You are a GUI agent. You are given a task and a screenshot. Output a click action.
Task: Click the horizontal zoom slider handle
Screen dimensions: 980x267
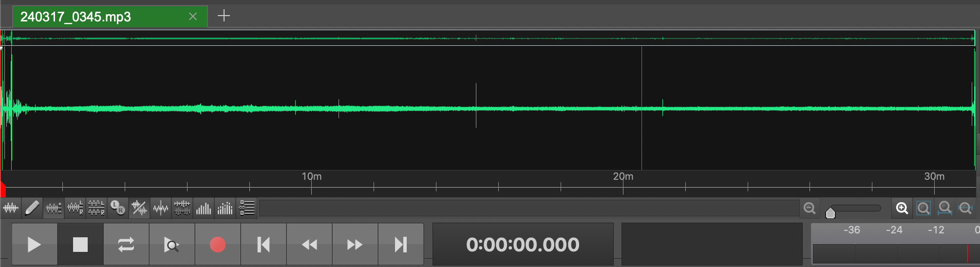pos(830,212)
